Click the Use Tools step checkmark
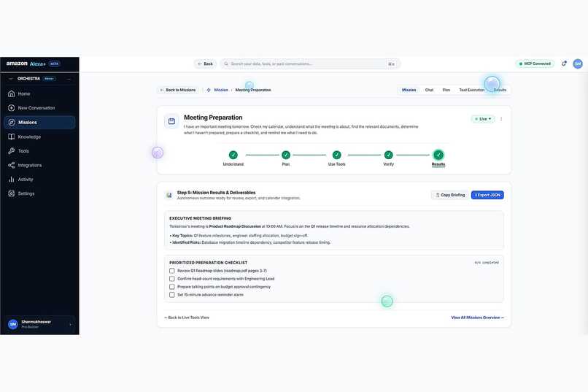 click(x=337, y=155)
